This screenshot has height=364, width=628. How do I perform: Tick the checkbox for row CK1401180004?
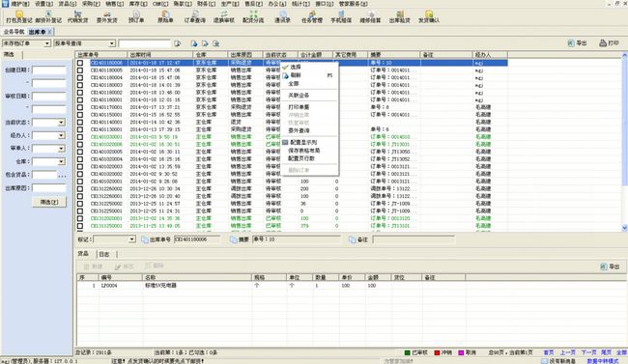80,77
